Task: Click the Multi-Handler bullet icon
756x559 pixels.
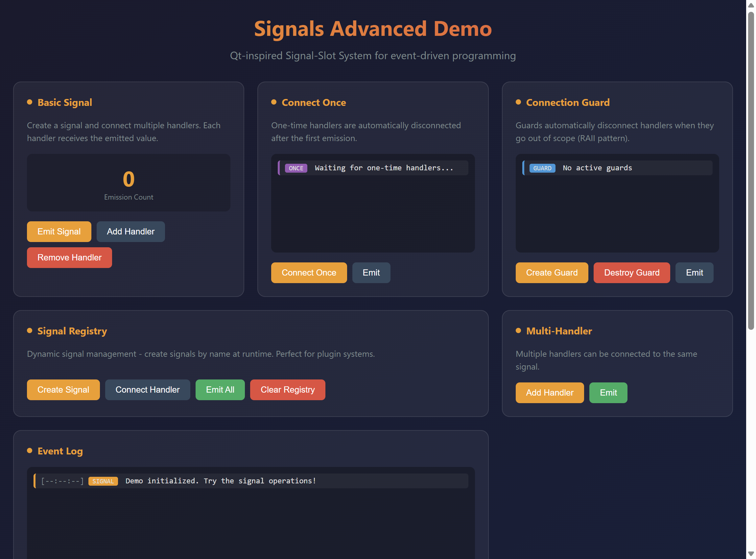Action: pos(519,331)
